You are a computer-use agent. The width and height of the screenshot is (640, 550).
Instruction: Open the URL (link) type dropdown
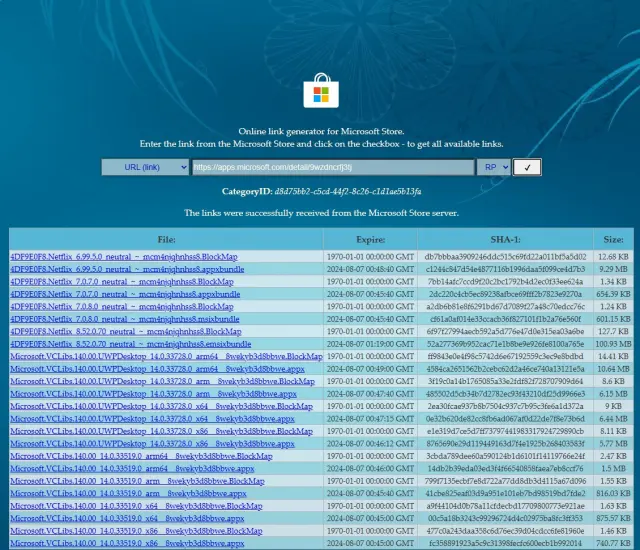coord(145,168)
